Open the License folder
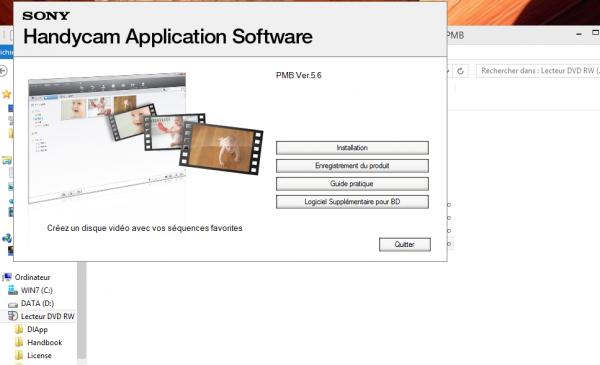This screenshot has width=600, height=365. pyautogui.click(x=39, y=355)
